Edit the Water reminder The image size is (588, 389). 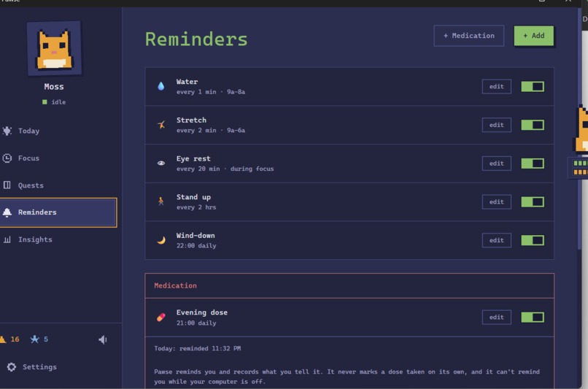click(x=497, y=87)
